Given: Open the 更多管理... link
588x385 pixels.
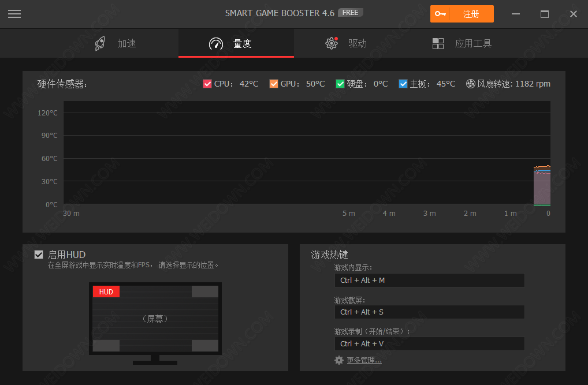Looking at the screenshot, I should click(x=364, y=360).
